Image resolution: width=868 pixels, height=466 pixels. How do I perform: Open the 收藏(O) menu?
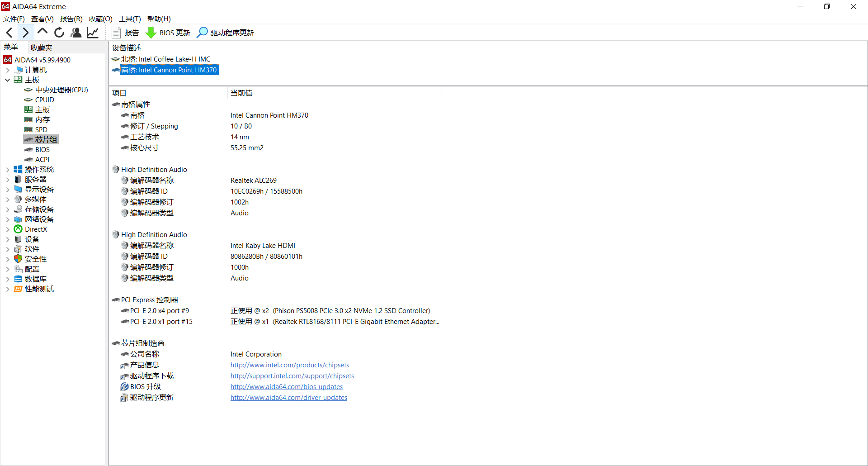click(101, 19)
